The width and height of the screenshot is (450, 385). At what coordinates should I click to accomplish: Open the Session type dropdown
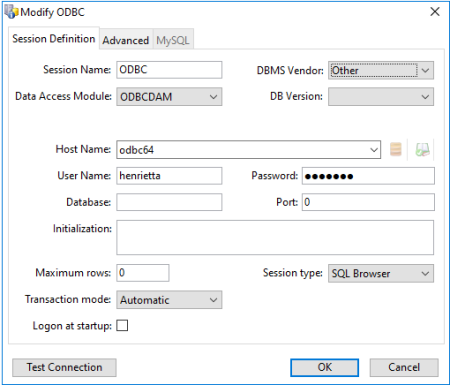click(381, 273)
